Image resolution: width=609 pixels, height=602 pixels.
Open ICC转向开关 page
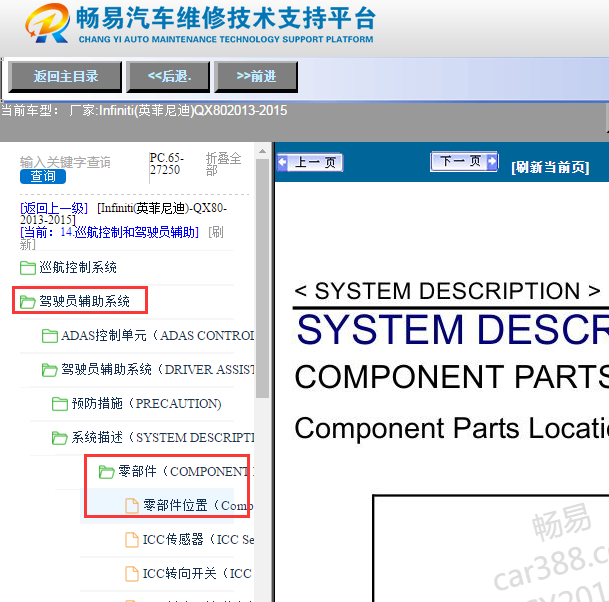point(197,573)
